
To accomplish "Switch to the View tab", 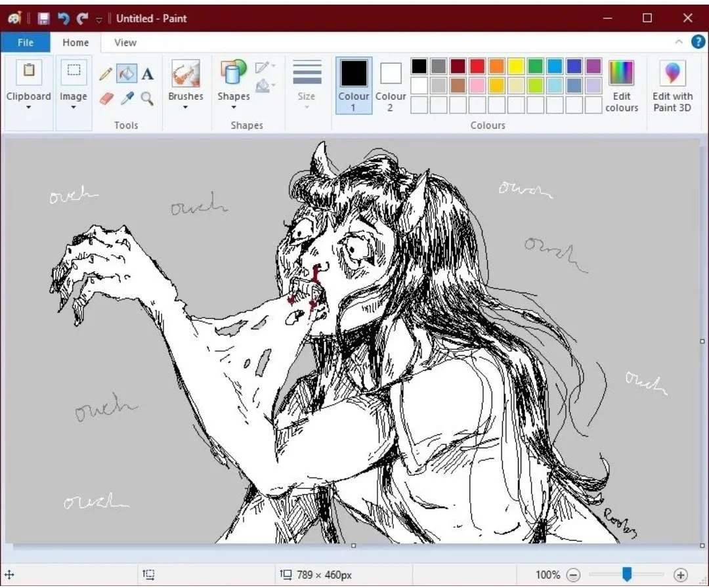I will pos(125,43).
